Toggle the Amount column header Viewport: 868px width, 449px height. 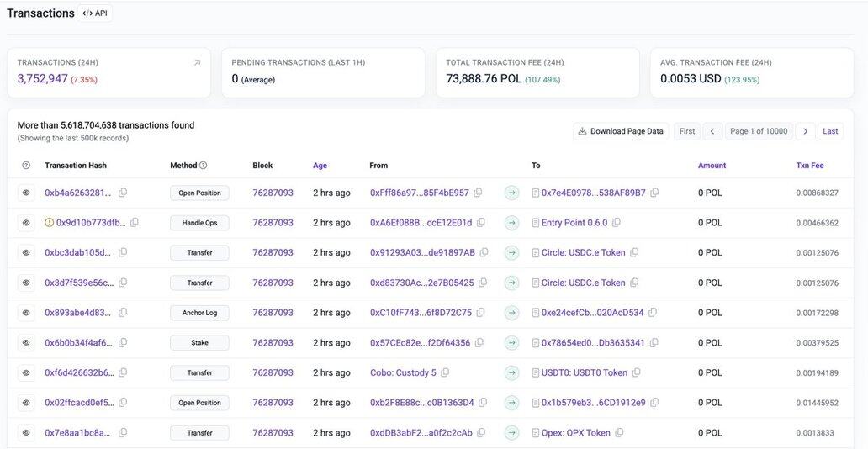coord(712,165)
